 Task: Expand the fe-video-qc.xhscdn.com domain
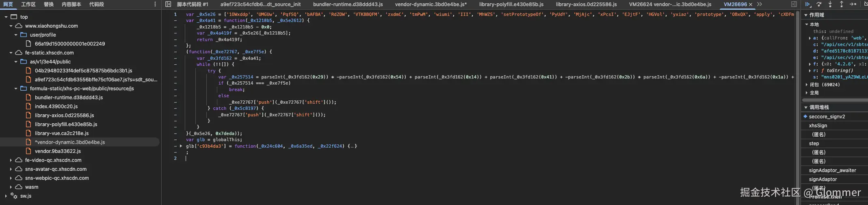pos(11,160)
